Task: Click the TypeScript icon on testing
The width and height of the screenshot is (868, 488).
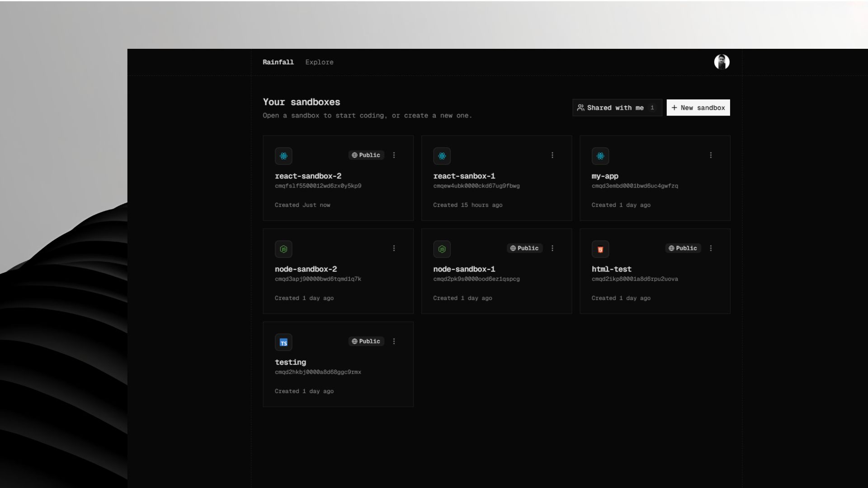Action: click(283, 342)
